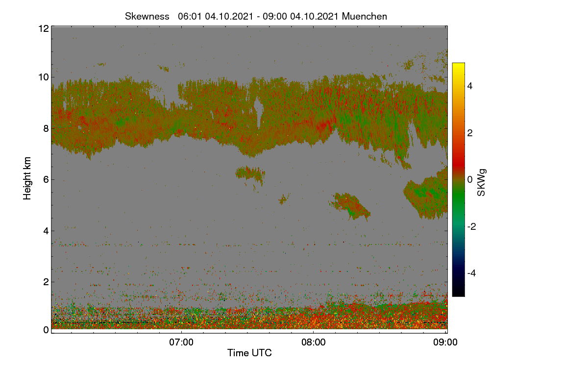
Task: Click the 'Time UTC' x-axis label
Action: tap(249, 353)
